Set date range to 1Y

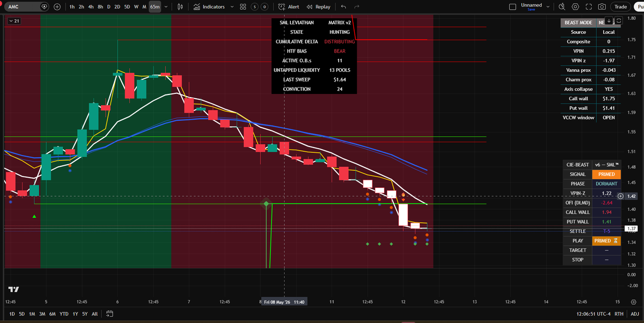coord(75,313)
